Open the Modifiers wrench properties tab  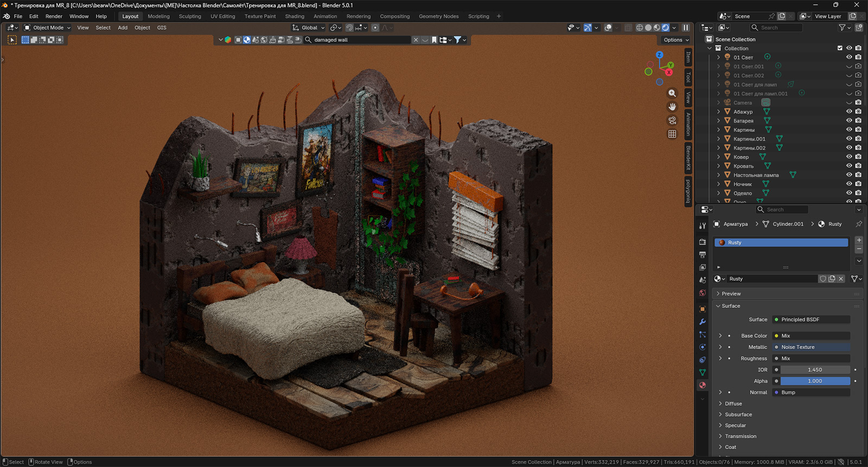(703, 321)
